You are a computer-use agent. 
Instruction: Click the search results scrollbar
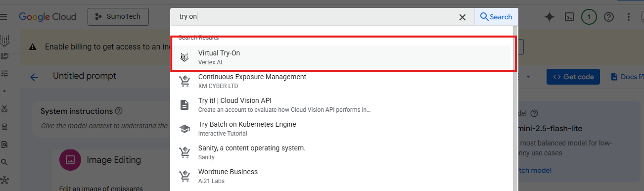(515, 109)
